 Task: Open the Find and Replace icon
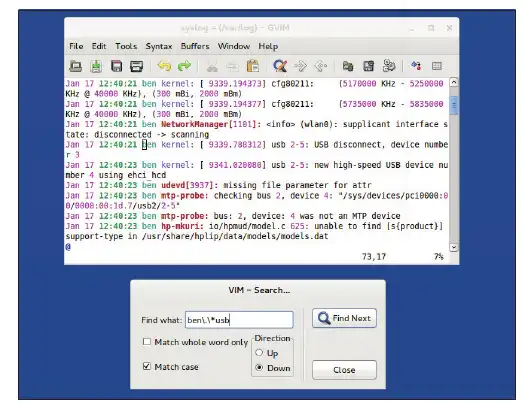coord(280,66)
